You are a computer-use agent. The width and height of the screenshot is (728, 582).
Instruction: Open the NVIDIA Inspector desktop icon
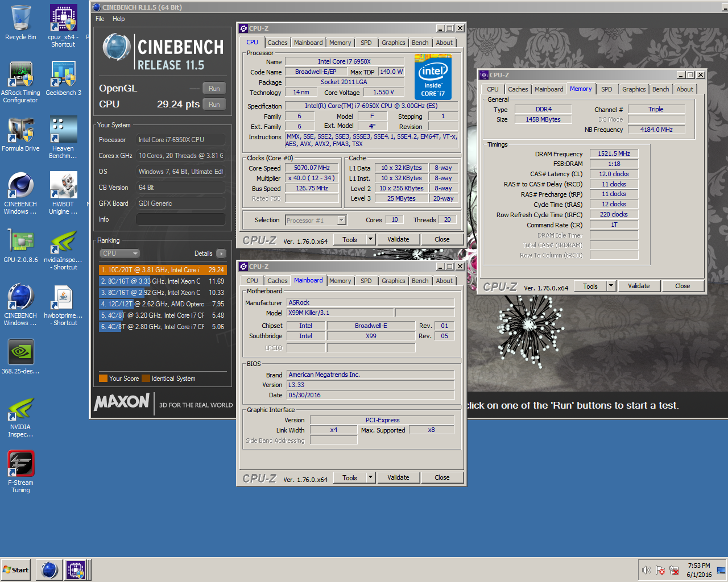pyautogui.click(x=20, y=416)
